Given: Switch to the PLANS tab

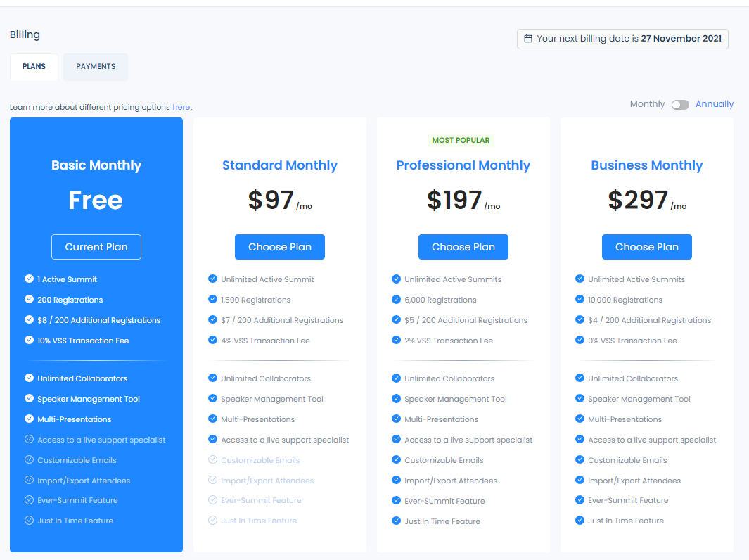Looking at the screenshot, I should click(34, 66).
